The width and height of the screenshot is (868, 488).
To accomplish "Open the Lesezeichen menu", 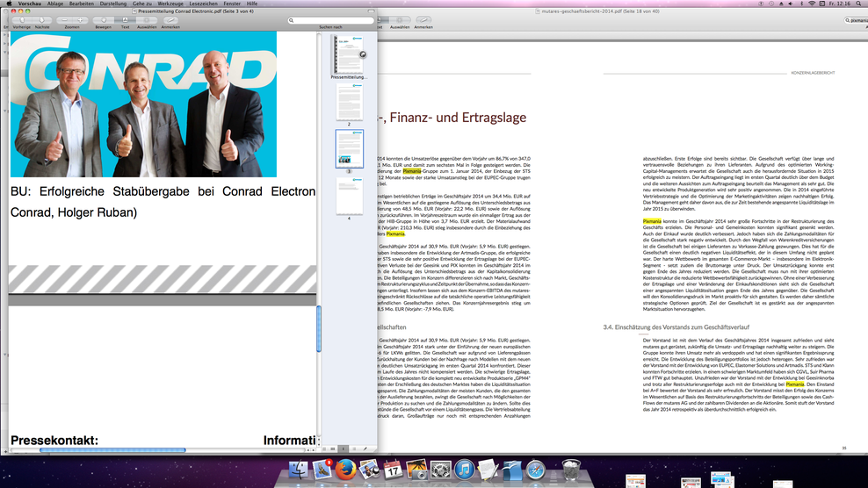I will click(203, 4).
